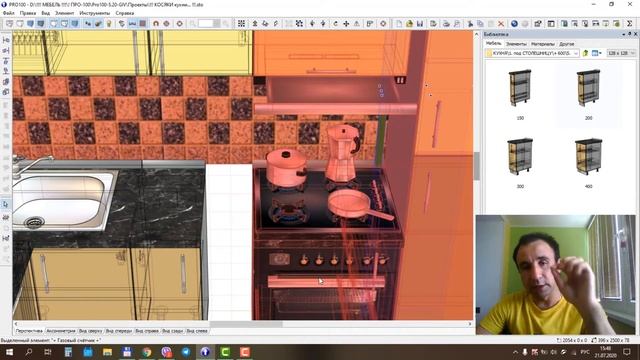The width and height of the screenshot is (640, 360).
Task: Click the properties window icon
Action: point(538,24)
